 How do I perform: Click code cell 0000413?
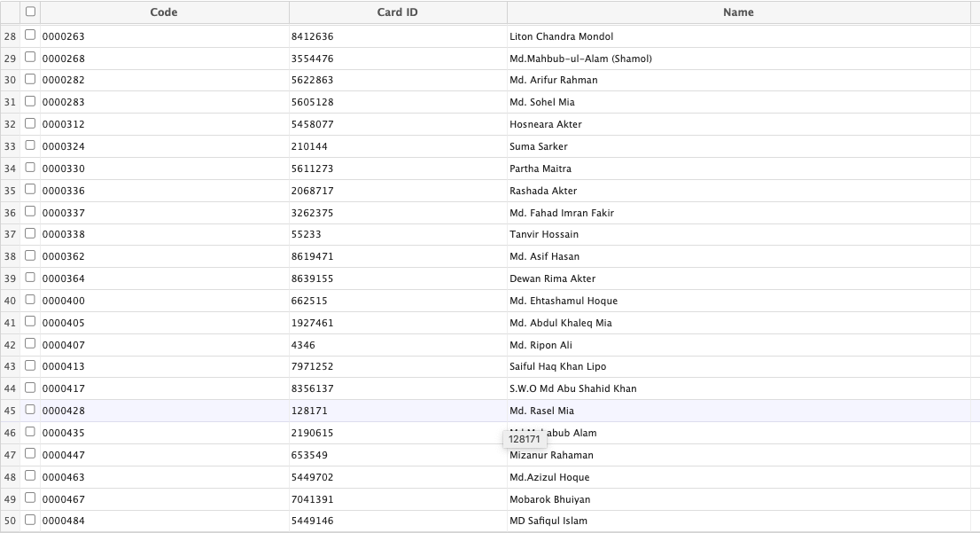point(64,366)
